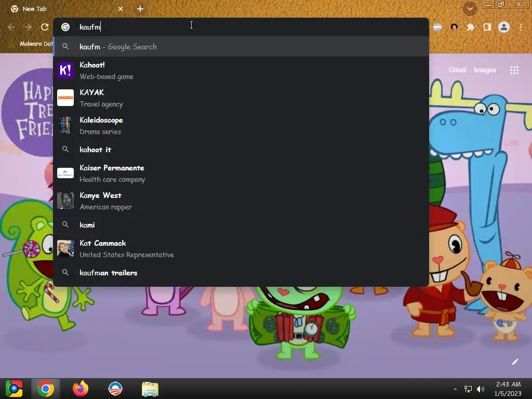Close the New Tab tab
Image resolution: width=532 pixels, height=399 pixels.
121,9
